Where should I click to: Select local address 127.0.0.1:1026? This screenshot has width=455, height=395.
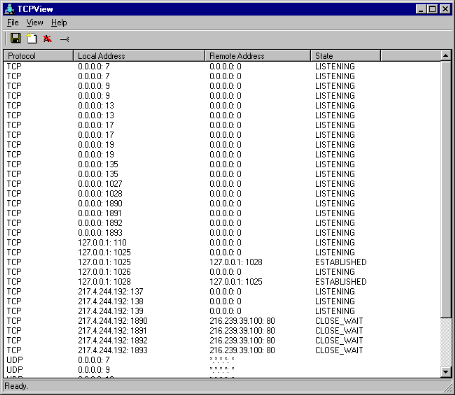pos(104,272)
